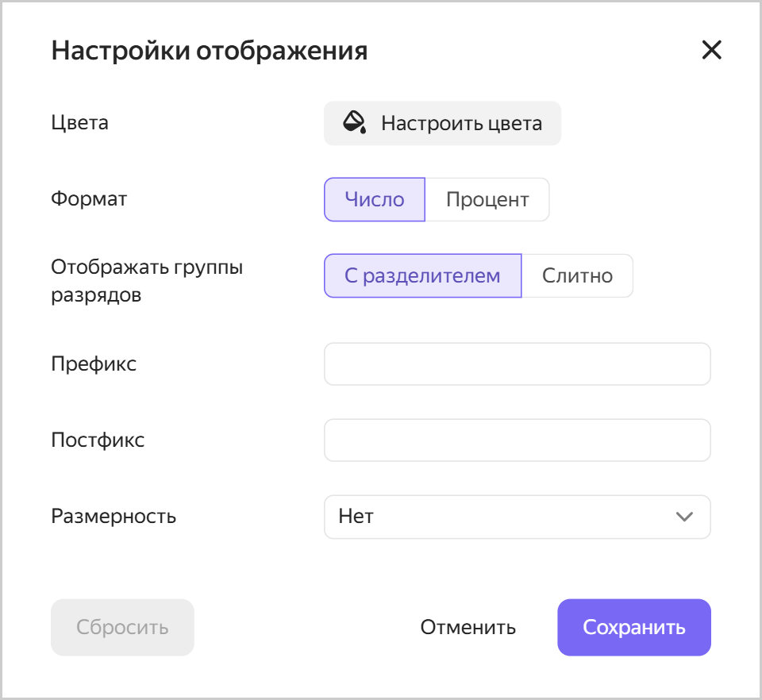Open Настроить цвета settings
The image size is (762, 700).
[442, 123]
